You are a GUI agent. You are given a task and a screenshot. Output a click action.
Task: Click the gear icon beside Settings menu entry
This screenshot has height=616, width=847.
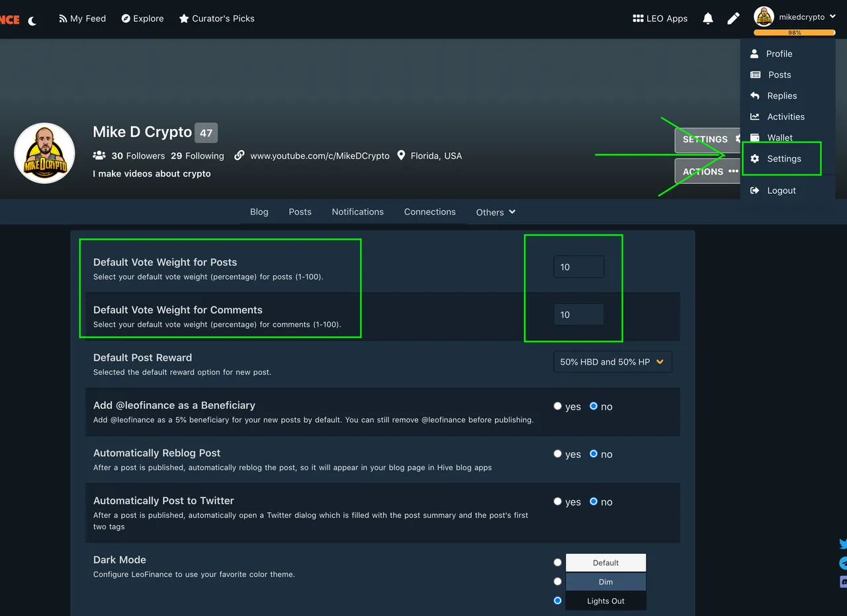click(x=755, y=159)
